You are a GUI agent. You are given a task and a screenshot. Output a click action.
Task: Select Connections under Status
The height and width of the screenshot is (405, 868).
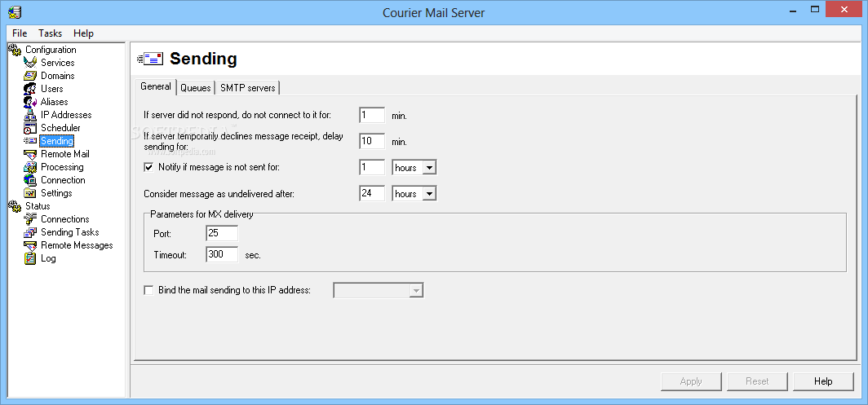[x=64, y=219]
